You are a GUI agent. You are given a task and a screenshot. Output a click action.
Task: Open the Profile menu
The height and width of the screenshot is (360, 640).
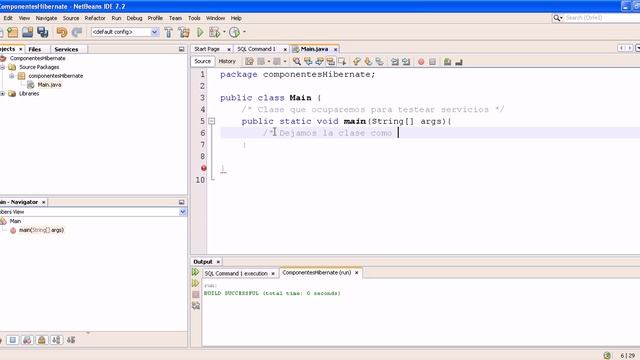(155, 18)
